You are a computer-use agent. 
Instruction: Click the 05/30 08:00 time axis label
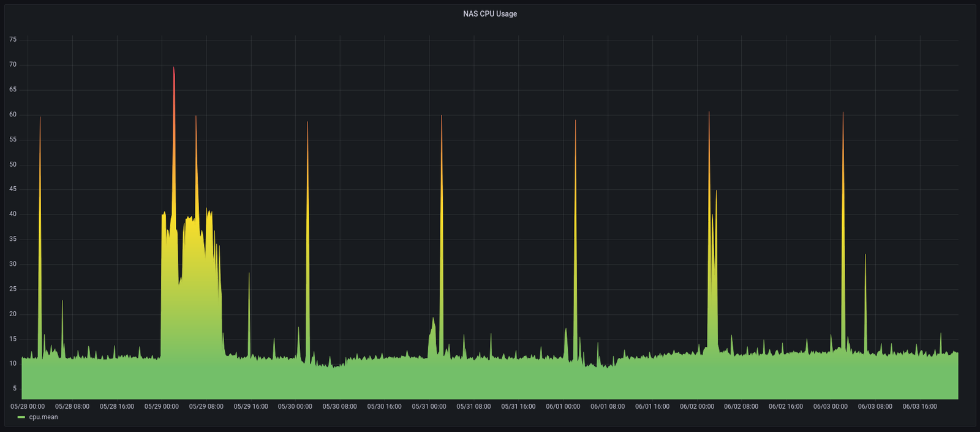(x=340, y=406)
